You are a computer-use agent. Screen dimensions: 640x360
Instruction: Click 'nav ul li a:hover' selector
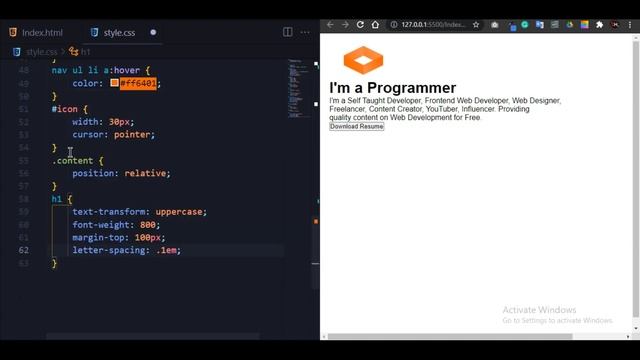[x=96, y=70]
